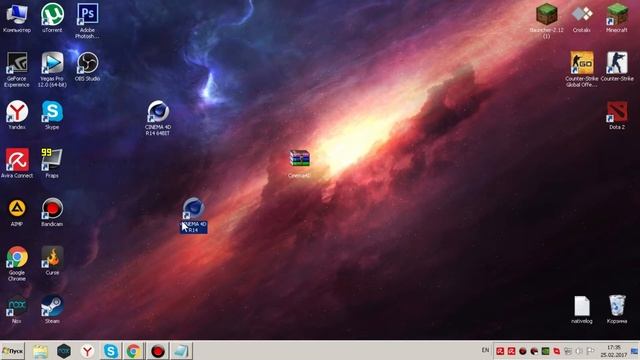Select the GeForce Experience desktop icon
Viewport: 640px width, 360px height.
click(x=17, y=69)
